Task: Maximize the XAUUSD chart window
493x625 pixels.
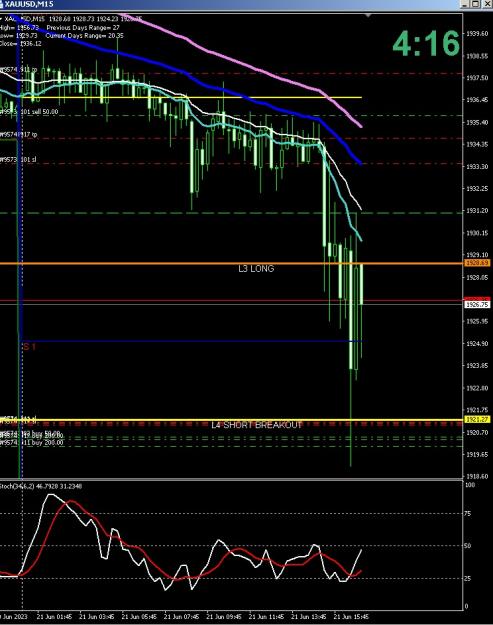Action: [476, 4]
